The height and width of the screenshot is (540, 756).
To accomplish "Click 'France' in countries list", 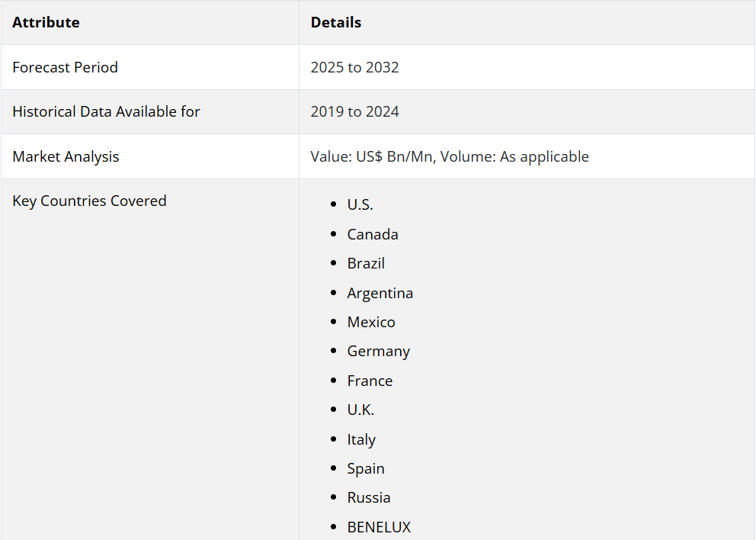I will click(370, 381).
